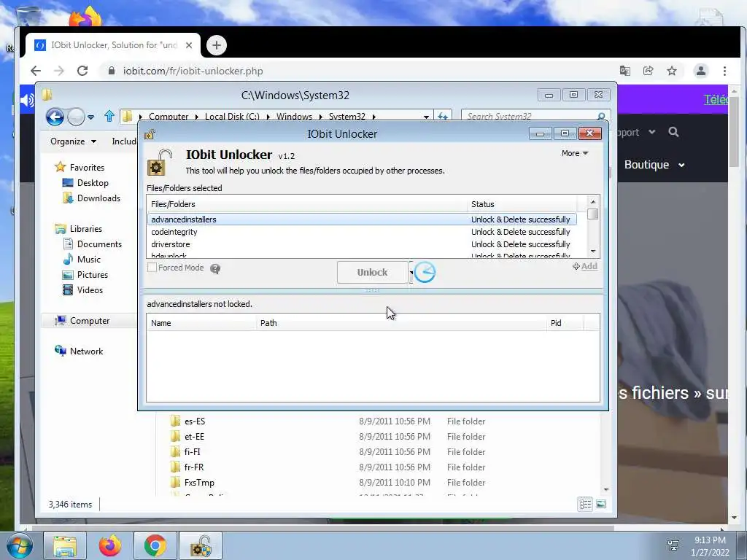Expand the Unlock button dropdown arrow
This screenshot has height=560, width=747.
click(x=411, y=273)
